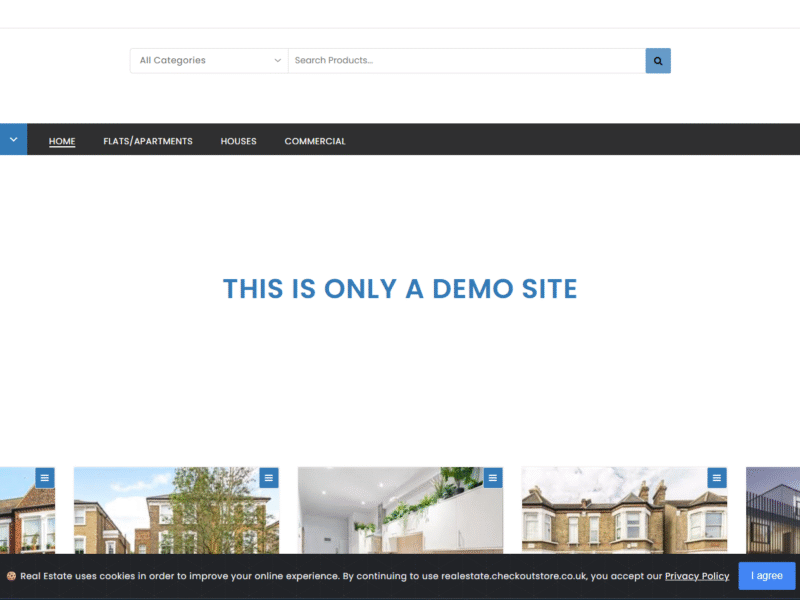Open list icon on leftmost partial card
Viewport: 800px width, 600px height.
45,478
